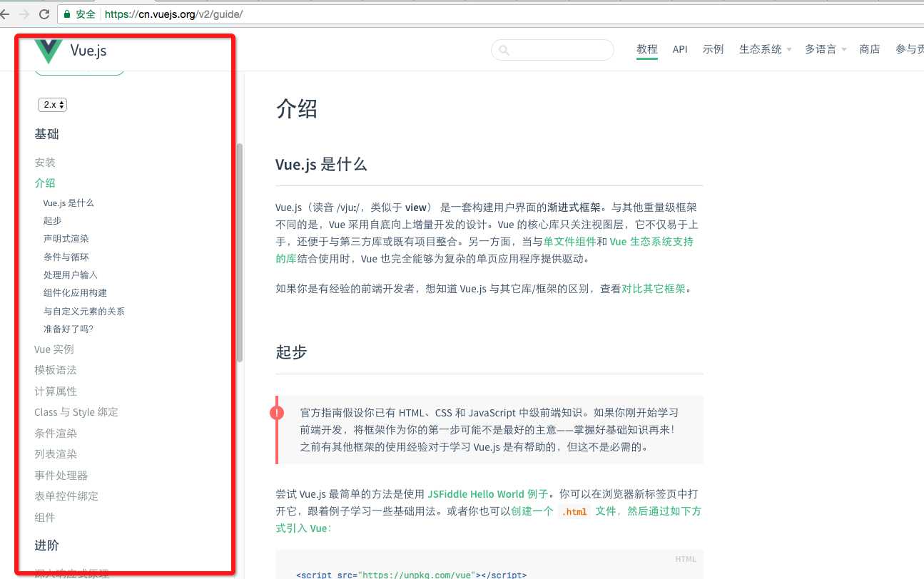Click the secure lock icon in address bar

click(67, 14)
